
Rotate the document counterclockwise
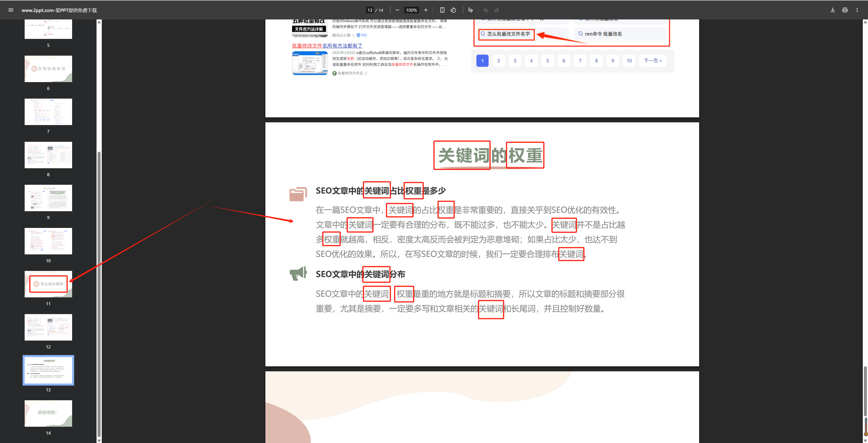coord(453,10)
